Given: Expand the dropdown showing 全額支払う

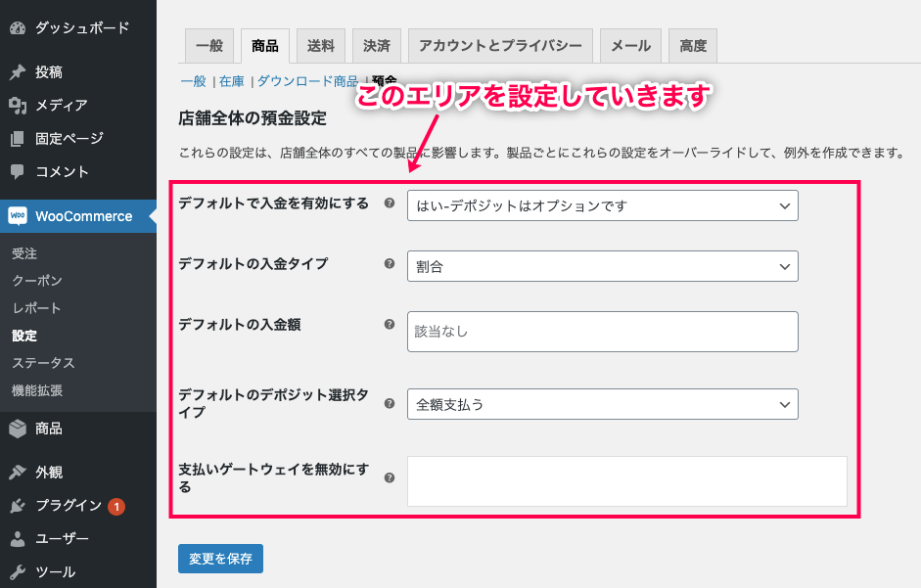Looking at the screenshot, I should [602, 404].
